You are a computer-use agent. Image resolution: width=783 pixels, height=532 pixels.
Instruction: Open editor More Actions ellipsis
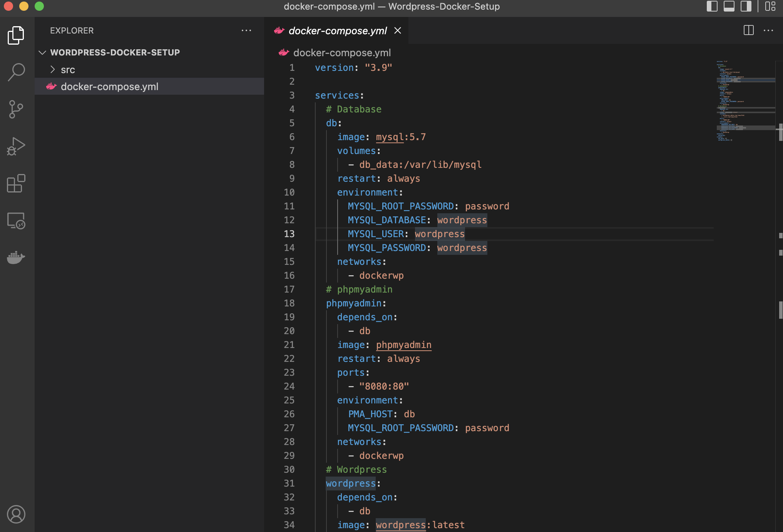click(x=768, y=30)
